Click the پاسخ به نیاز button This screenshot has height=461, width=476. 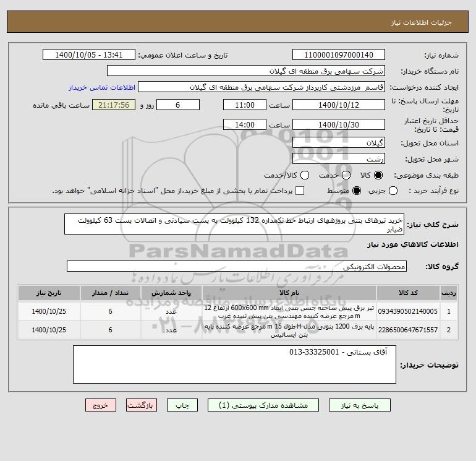pos(360,405)
